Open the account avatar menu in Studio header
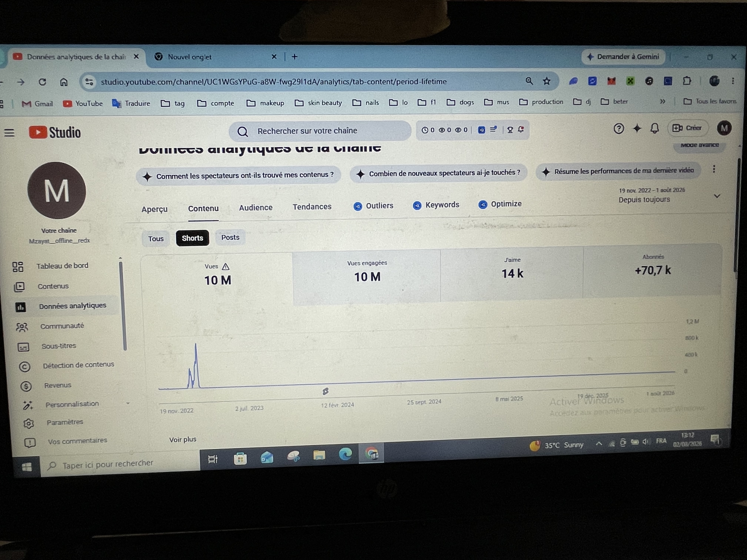 [x=724, y=128]
